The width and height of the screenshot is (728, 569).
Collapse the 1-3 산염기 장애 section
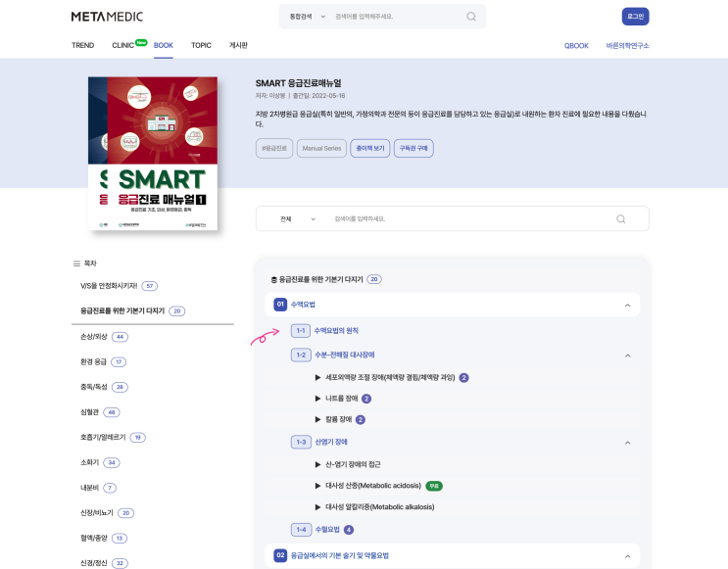click(x=627, y=443)
